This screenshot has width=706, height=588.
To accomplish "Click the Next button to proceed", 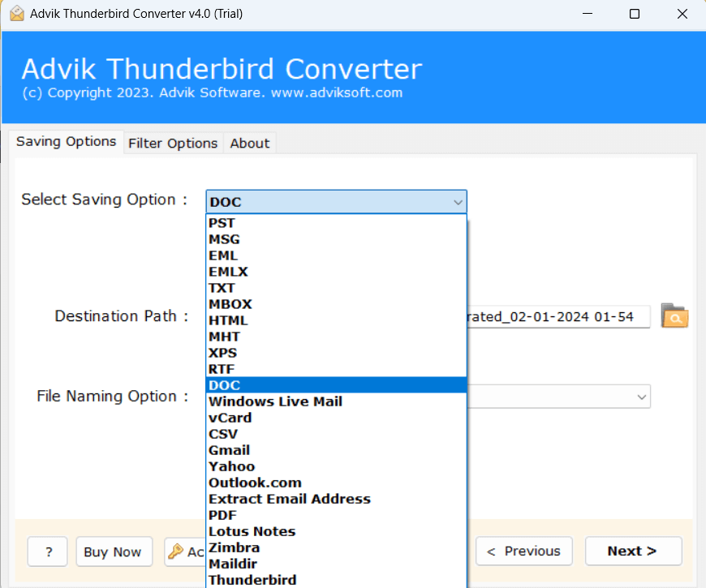I will 634,551.
